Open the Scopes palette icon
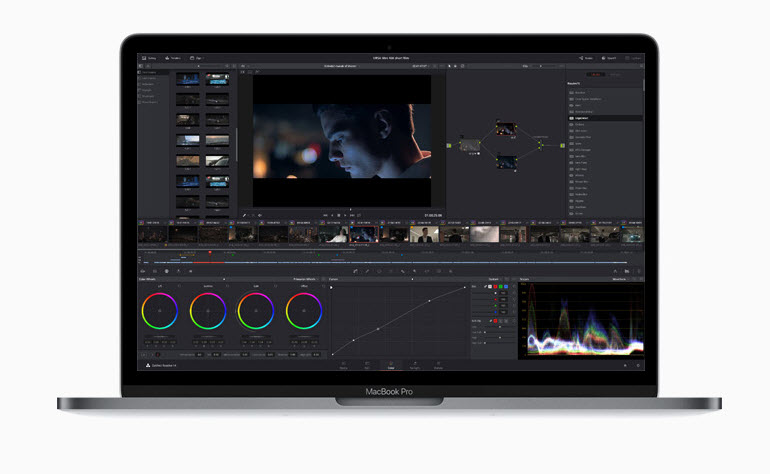 click(627, 271)
